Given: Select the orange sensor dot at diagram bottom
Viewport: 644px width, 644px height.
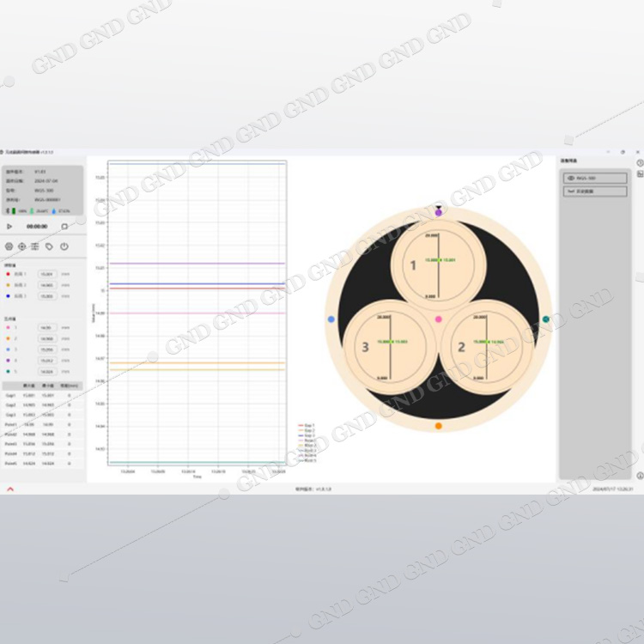Looking at the screenshot, I should coord(439,426).
